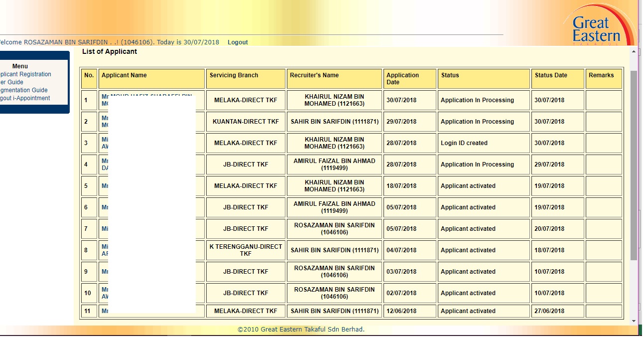Click the scrollbar up arrow
The image size is (644, 338).
point(634,51)
